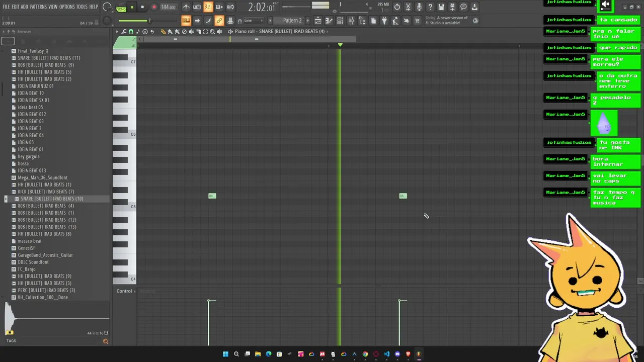Click the playhead marker on timeline

pyautogui.click(x=340, y=45)
